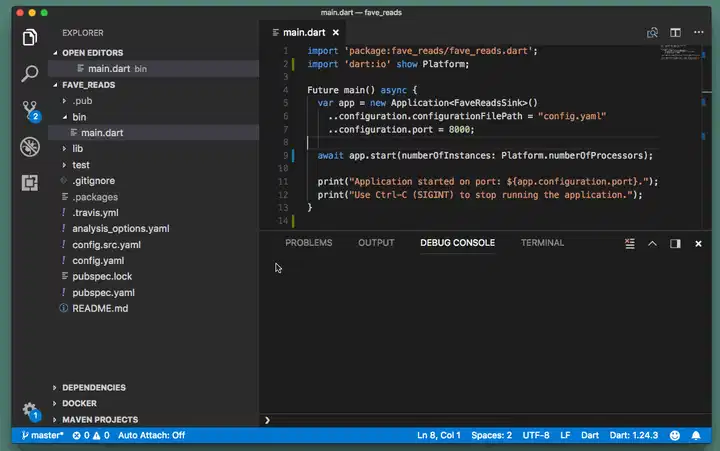Click the master branch indicator
The image size is (720, 451).
(42, 435)
